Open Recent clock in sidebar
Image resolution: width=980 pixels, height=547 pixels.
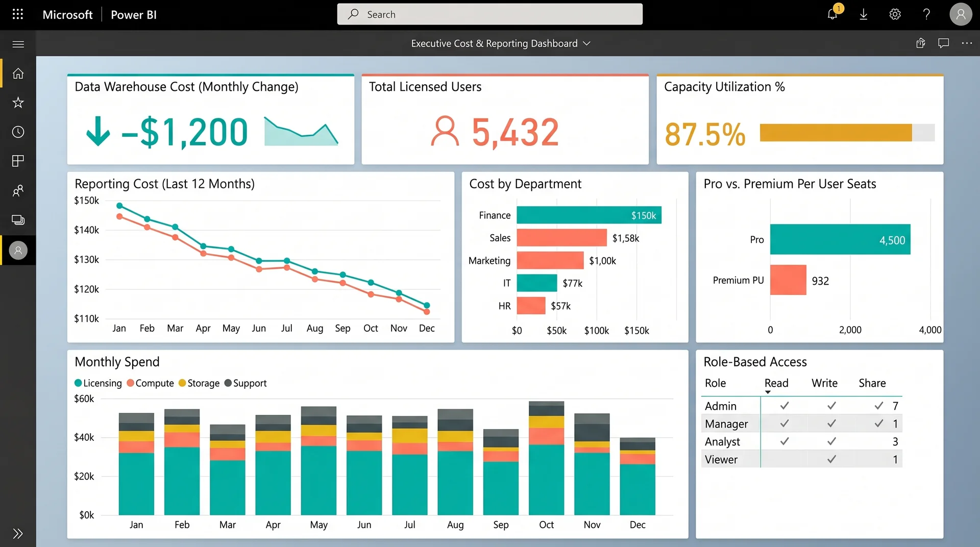click(18, 132)
